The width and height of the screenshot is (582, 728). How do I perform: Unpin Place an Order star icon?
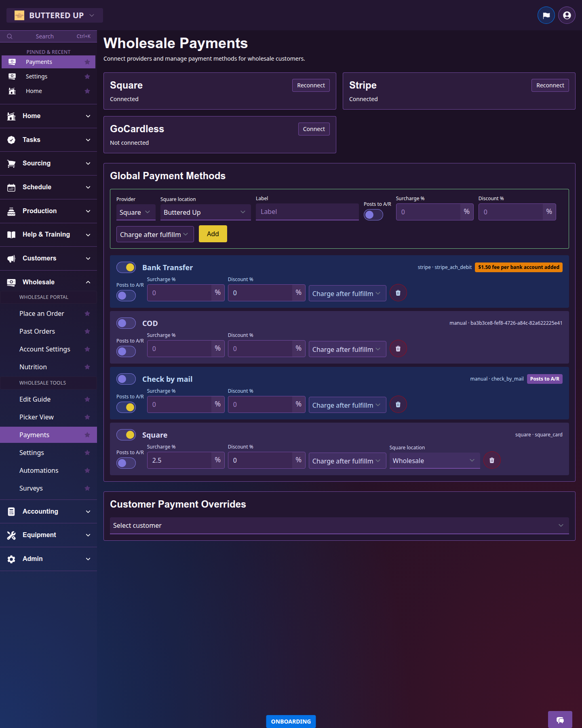point(87,313)
